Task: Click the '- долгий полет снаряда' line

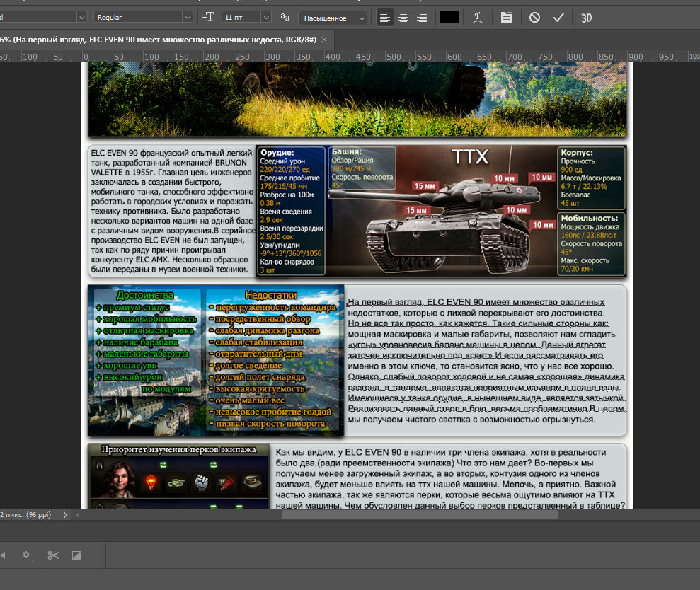Action: (257, 377)
